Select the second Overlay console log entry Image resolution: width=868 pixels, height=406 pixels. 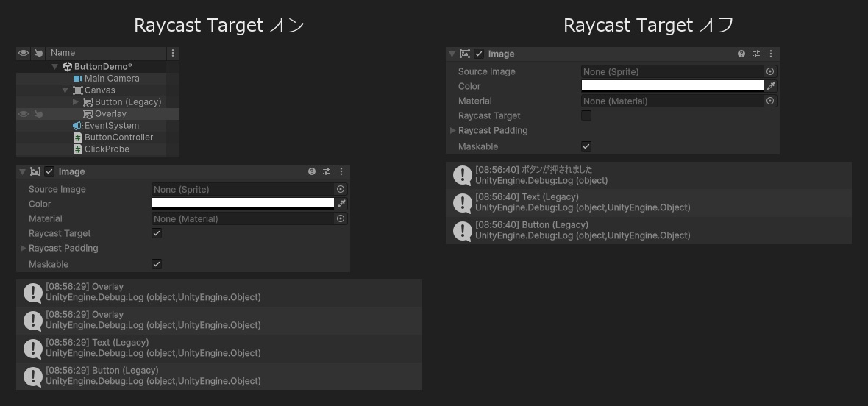(219, 321)
